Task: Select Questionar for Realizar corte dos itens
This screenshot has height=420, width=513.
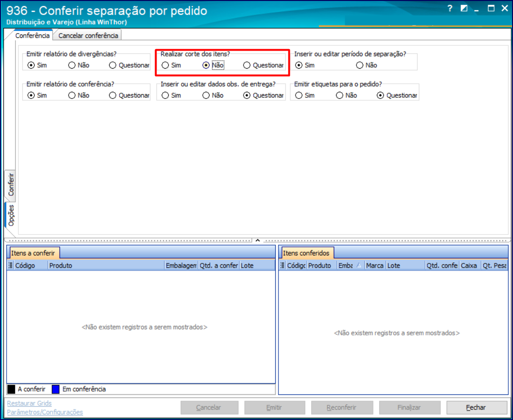Action: (x=263, y=65)
